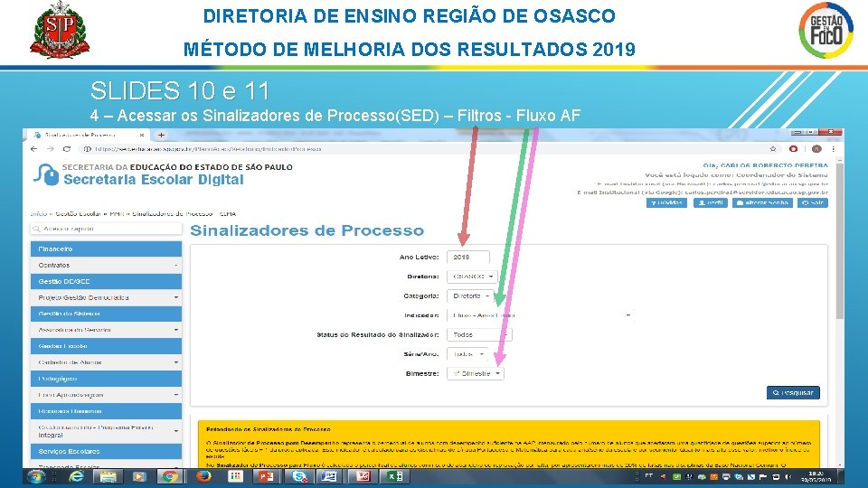This screenshot has height=488, width=868.
Task: Open the Gestão do Sistema sidebar section
Action: [106, 314]
